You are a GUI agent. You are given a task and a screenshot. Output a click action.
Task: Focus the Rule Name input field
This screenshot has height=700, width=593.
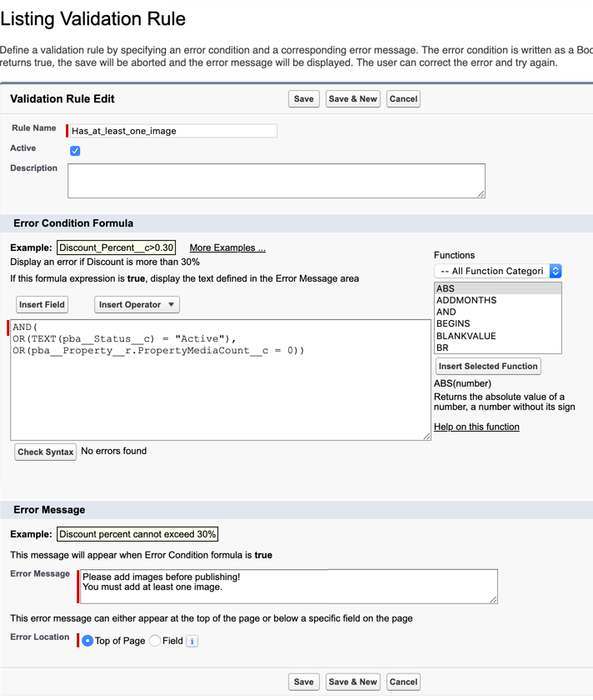[173, 131]
